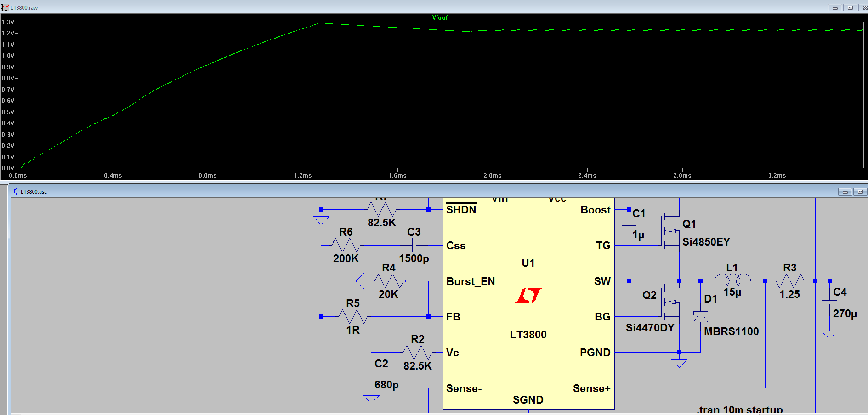Viewport: 868px width, 415px height.
Task: Click the 200K value of R6
Action: 346,258
